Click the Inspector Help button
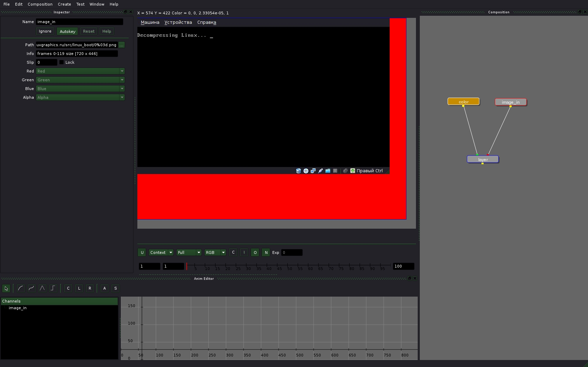588x367 pixels. (107, 32)
